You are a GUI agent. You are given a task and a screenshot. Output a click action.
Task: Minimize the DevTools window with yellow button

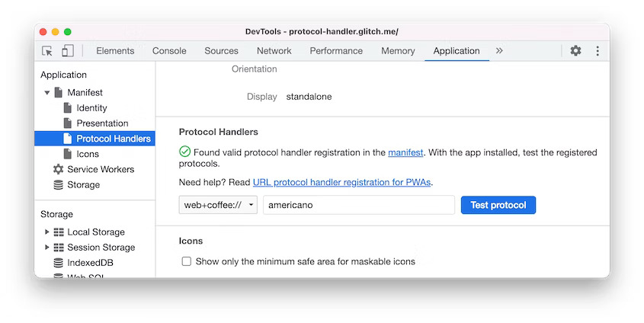click(x=56, y=31)
